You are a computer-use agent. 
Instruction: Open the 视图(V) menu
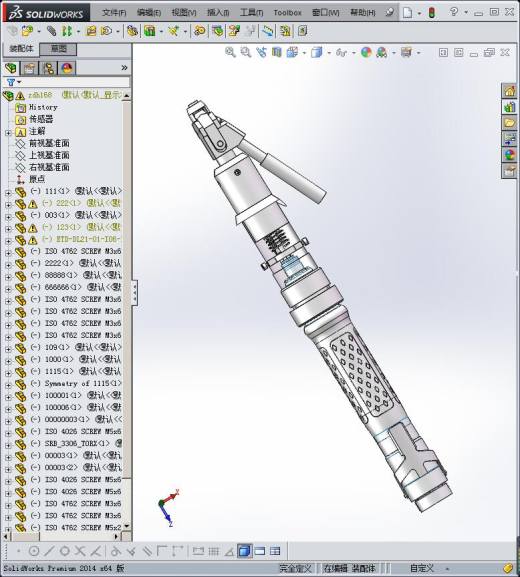point(184,13)
